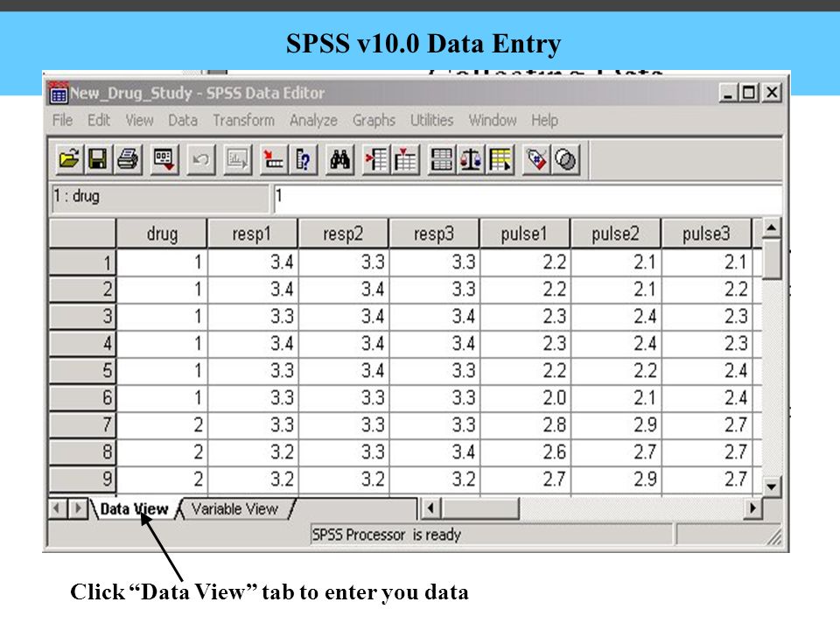Click the Print icon in toolbar
This screenshot has height=630, width=840.
pos(128,159)
